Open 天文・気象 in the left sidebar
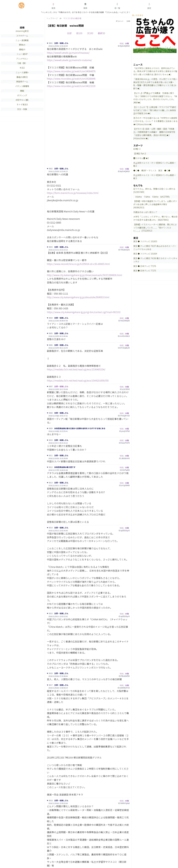This screenshot has height=868, width=178. point(22,109)
